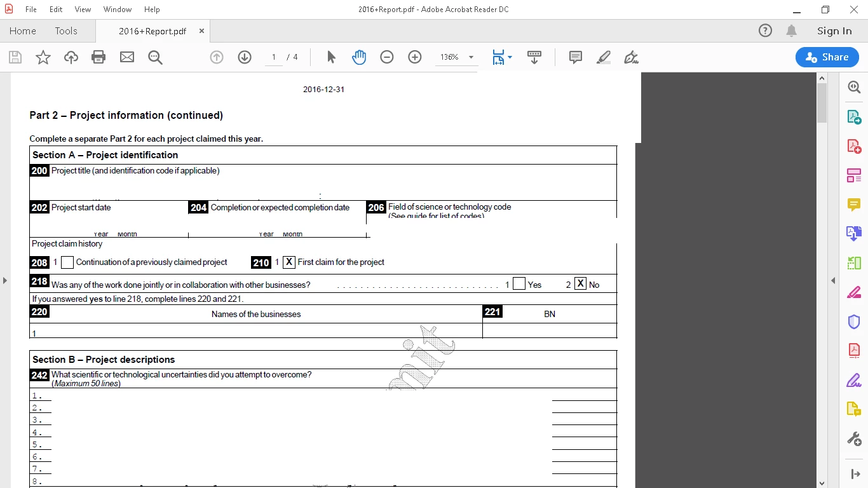Open the Window menu

[x=118, y=10]
